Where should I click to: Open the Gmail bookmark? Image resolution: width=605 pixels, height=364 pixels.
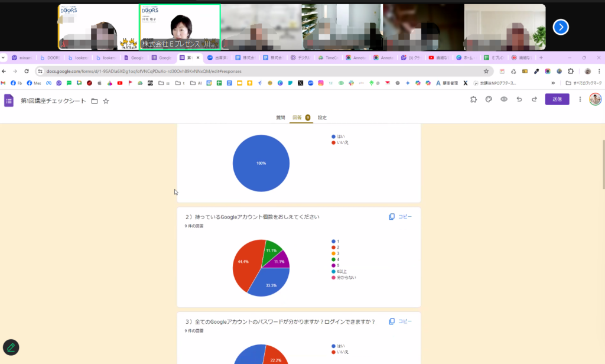click(3, 83)
